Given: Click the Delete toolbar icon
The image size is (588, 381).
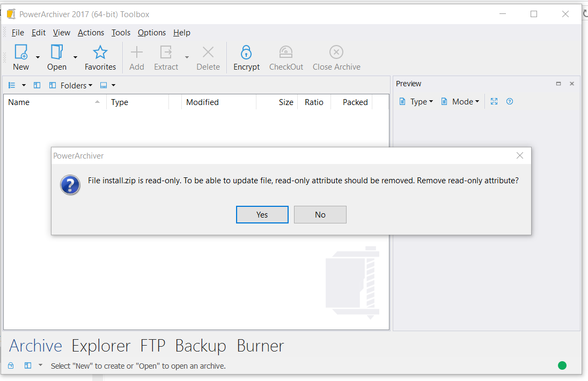Looking at the screenshot, I should [x=208, y=52].
